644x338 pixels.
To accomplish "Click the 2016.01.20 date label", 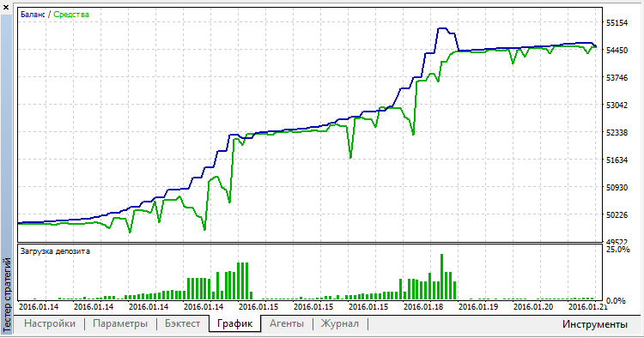I will (x=533, y=307).
